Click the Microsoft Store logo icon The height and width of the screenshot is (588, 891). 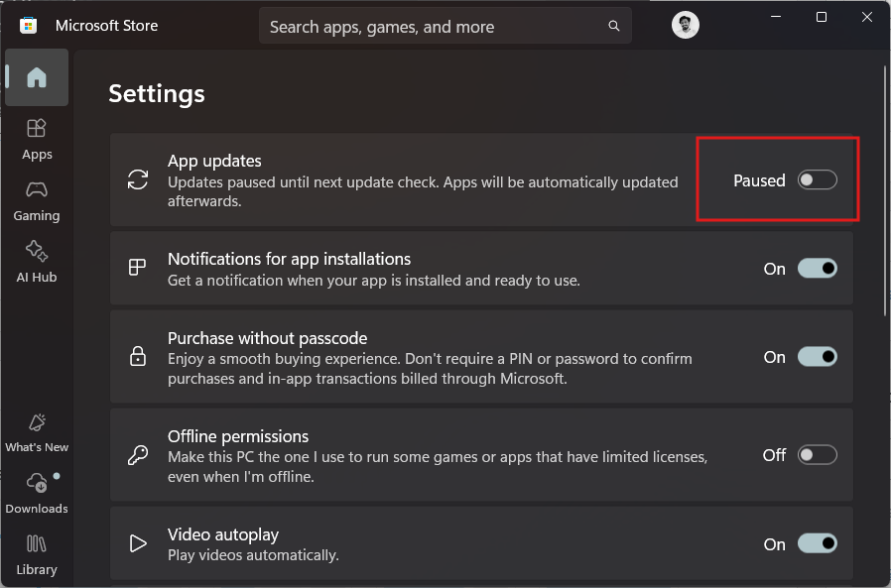[x=28, y=24]
